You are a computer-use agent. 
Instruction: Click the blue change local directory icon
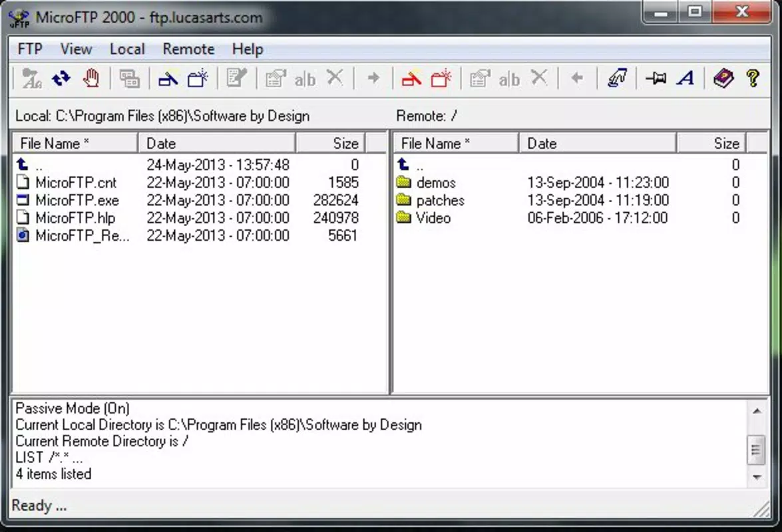(x=168, y=78)
